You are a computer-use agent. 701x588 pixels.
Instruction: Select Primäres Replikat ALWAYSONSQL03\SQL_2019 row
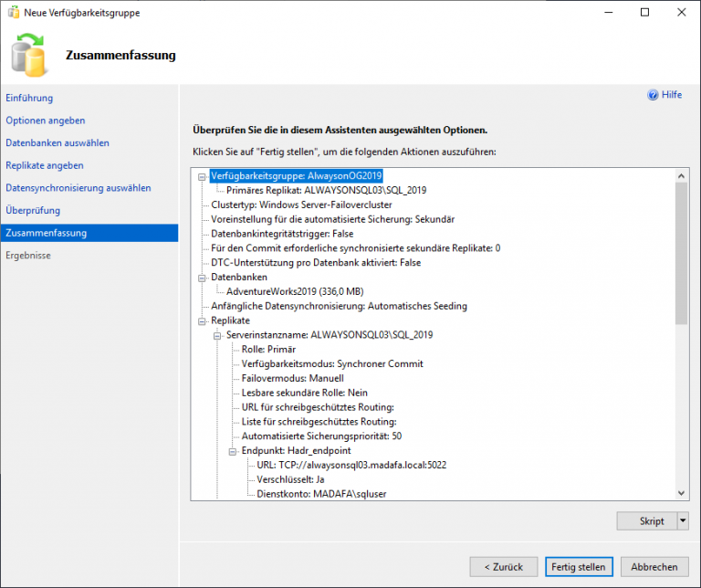[327, 190]
